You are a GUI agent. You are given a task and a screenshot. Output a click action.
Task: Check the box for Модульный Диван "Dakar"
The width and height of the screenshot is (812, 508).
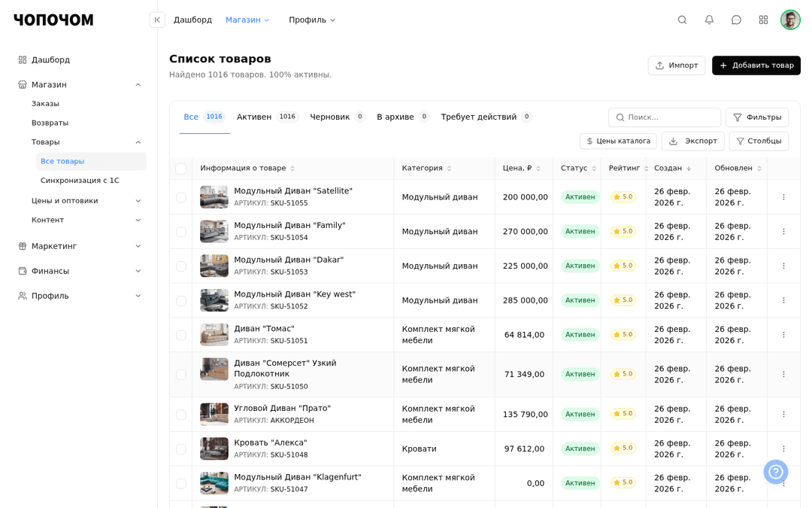pos(180,266)
